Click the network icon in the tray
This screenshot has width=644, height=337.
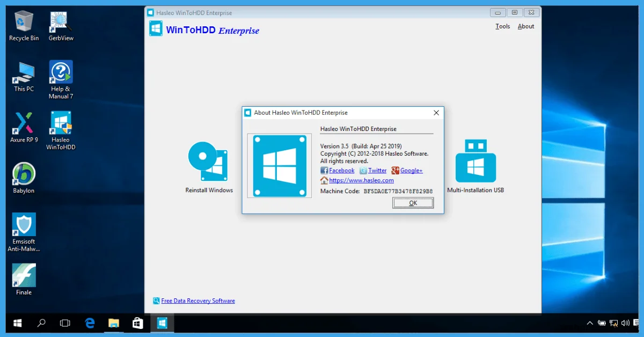click(x=613, y=323)
